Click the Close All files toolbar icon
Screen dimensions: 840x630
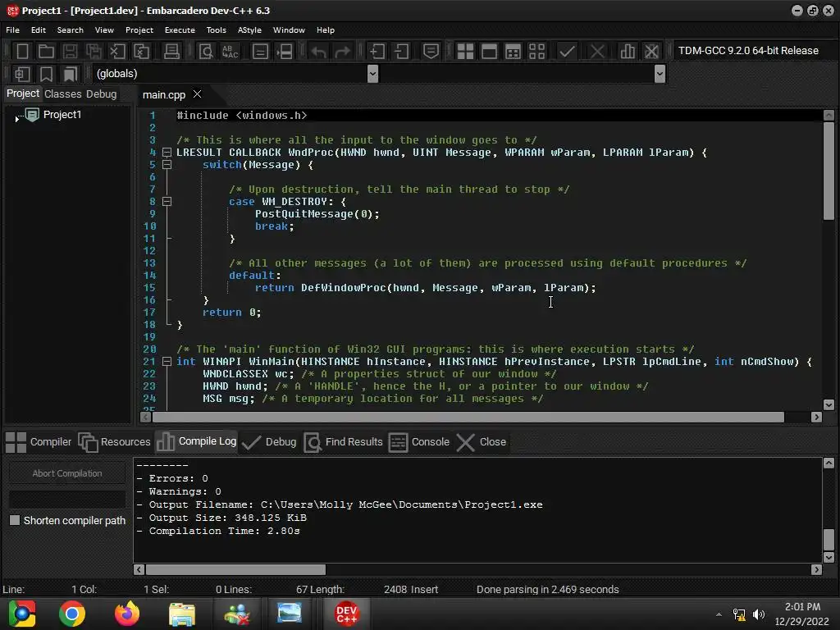click(141, 52)
